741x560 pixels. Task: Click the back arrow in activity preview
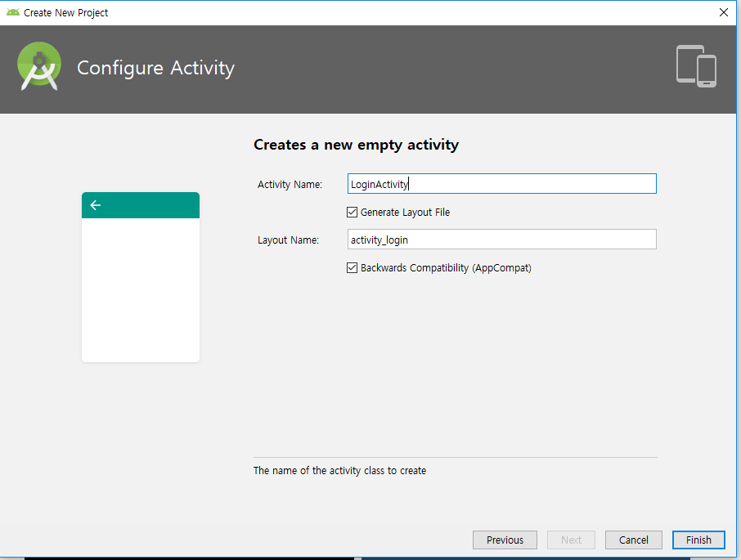click(x=96, y=205)
